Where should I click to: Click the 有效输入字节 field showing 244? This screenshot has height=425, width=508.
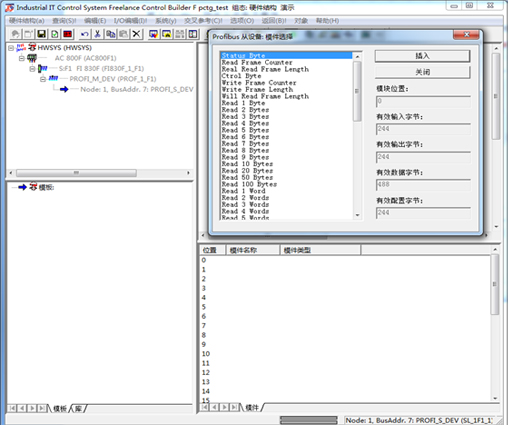click(x=423, y=129)
